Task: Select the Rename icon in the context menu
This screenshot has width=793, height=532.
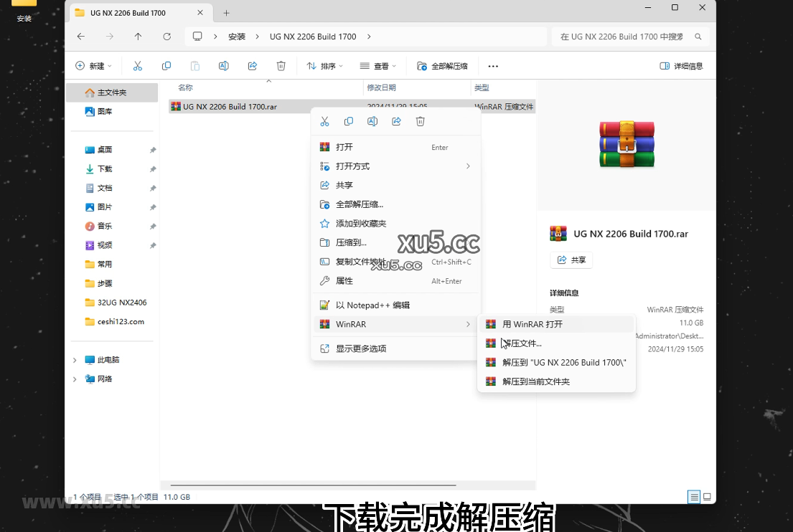Action: [372, 121]
